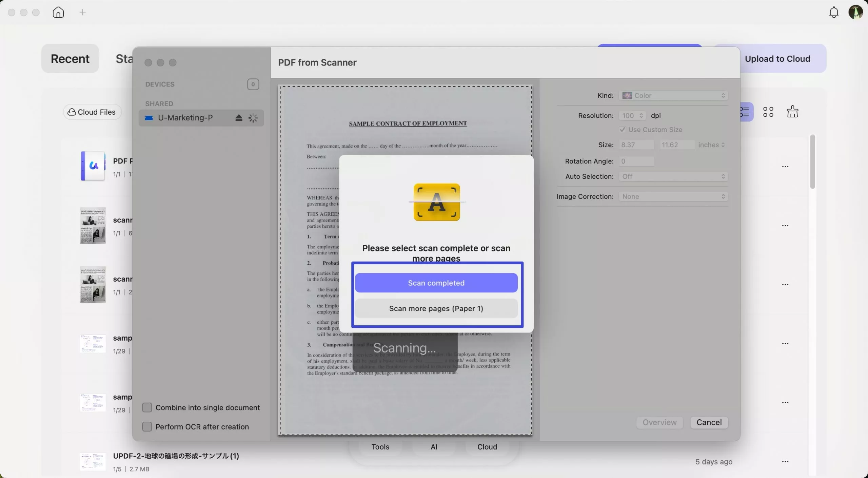Click the user profile avatar

[855, 13]
